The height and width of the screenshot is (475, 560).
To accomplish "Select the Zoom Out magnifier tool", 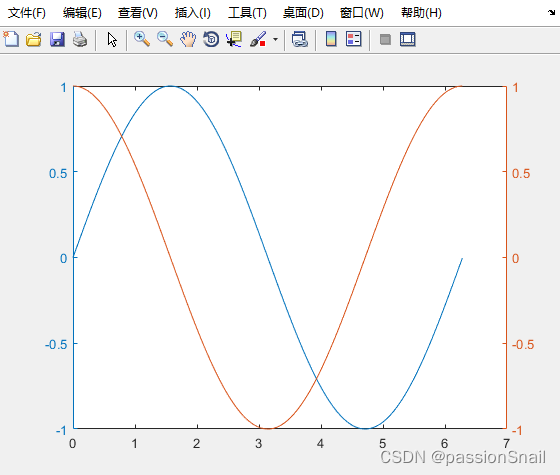I will click(165, 39).
